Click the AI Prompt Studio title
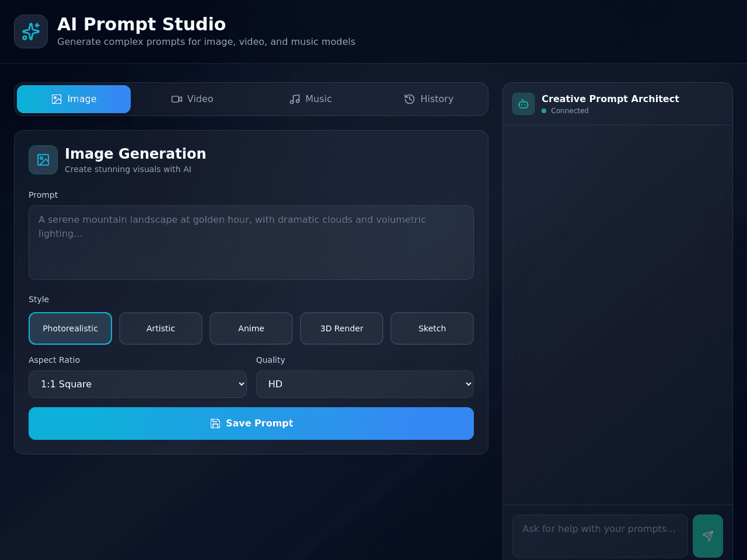Image resolution: width=747 pixels, height=560 pixels. coord(141,24)
